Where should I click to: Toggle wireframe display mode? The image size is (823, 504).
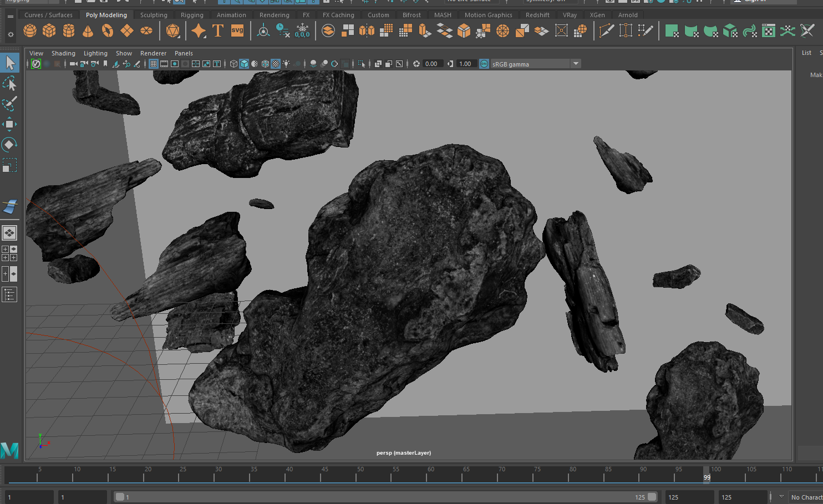tap(233, 64)
